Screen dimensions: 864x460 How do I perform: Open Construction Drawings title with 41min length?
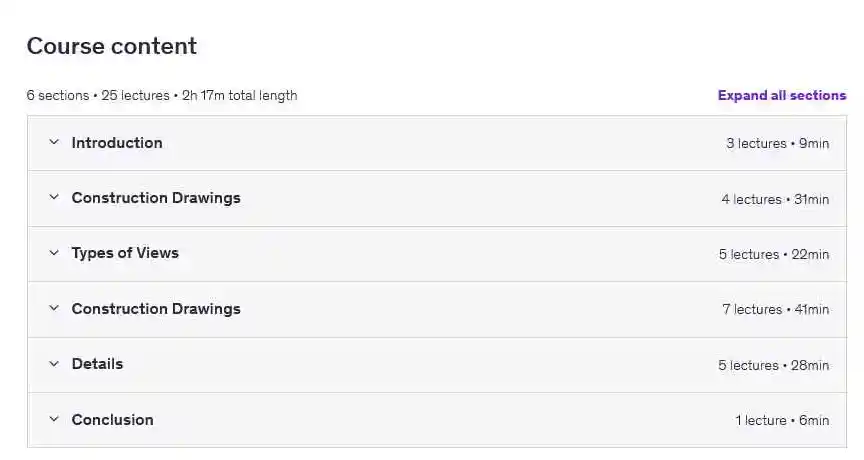(156, 309)
